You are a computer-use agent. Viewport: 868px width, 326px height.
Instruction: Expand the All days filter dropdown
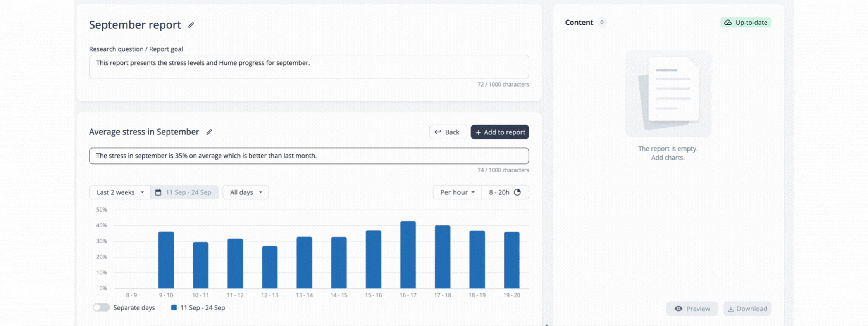click(246, 192)
